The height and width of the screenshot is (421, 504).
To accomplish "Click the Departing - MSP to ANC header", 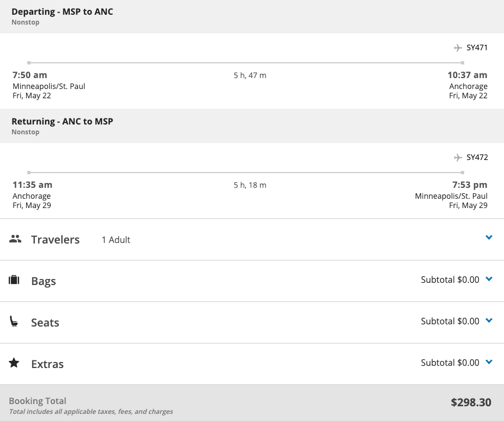I will point(62,11).
